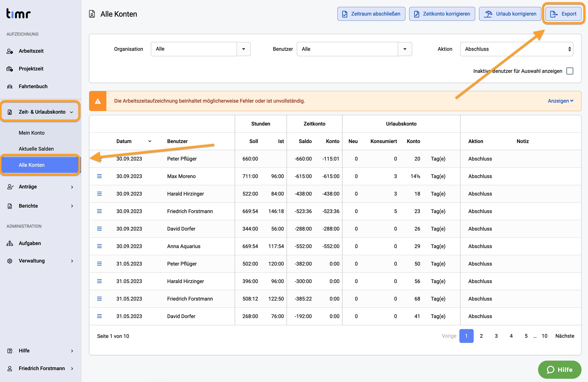
Task: Click the Vorige pagination link
Action: 449,336
